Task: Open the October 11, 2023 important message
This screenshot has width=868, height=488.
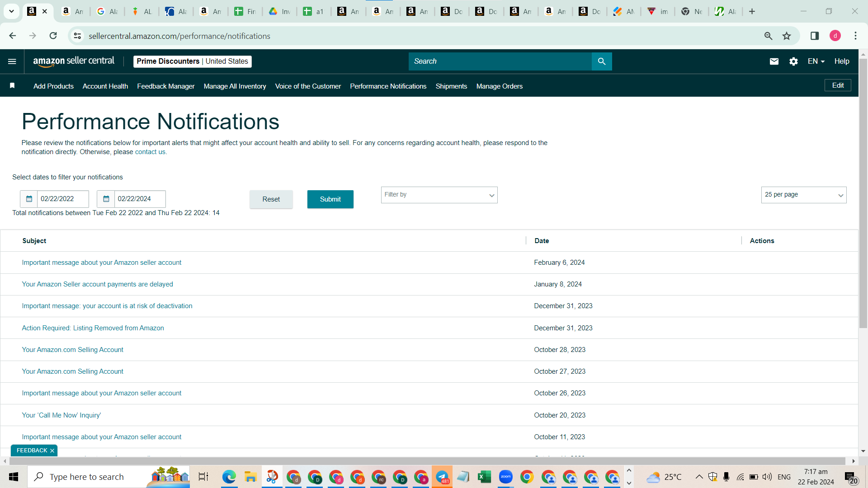Action: point(102,437)
